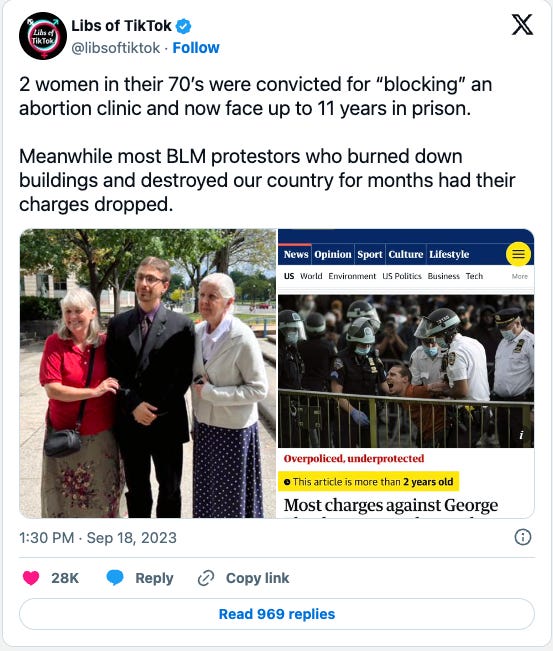Image resolution: width=553 pixels, height=651 pixels.
Task: Click the reply speech bubble icon
Action: coord(115,578)
